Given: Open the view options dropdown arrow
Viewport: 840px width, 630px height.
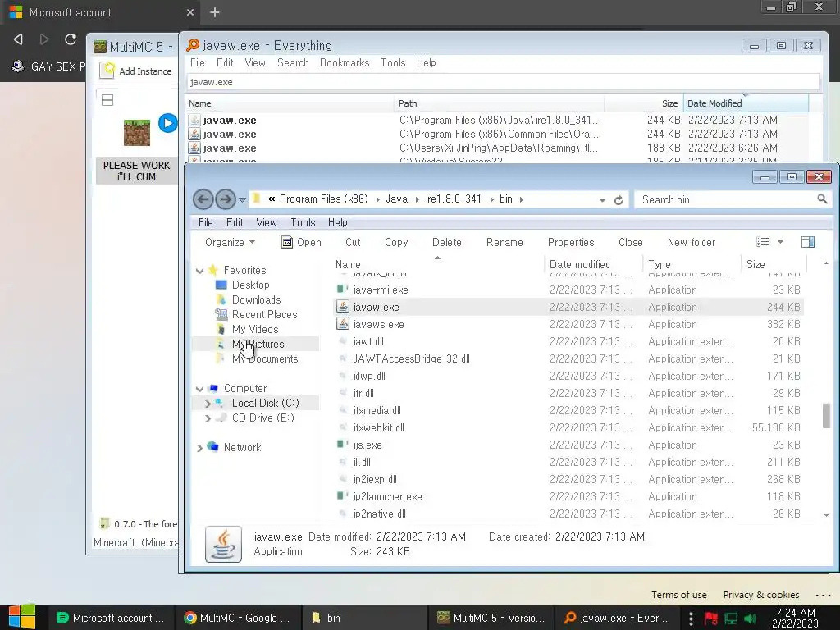Looking at the screenshot, I should 781,242.
